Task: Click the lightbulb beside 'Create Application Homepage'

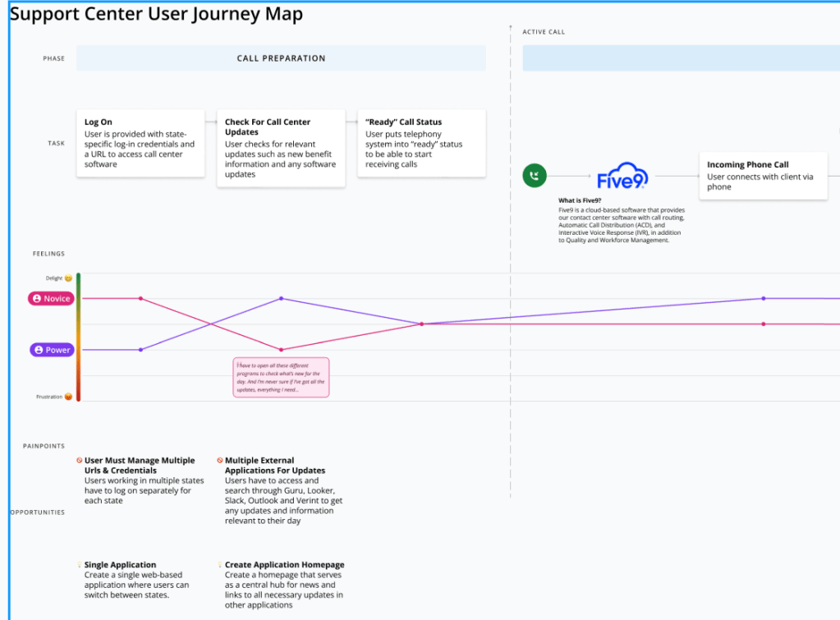Action: (x=219, y=565)
